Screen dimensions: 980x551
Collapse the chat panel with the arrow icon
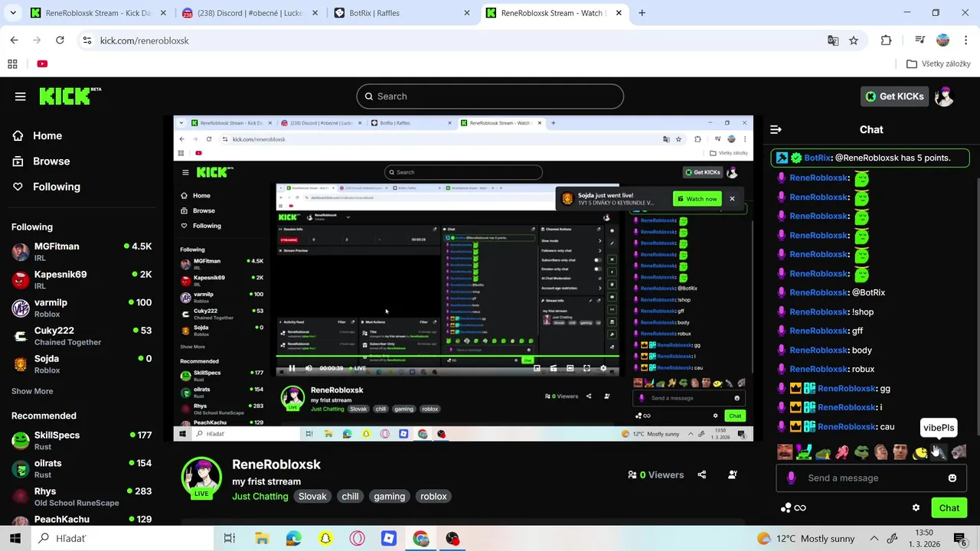pyautogui.click(x=776, y=129)
